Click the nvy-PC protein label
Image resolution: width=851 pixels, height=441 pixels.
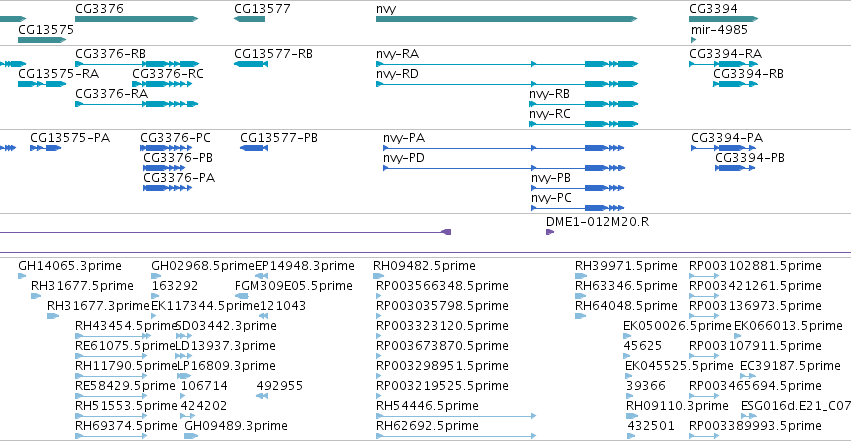(551, 198)
